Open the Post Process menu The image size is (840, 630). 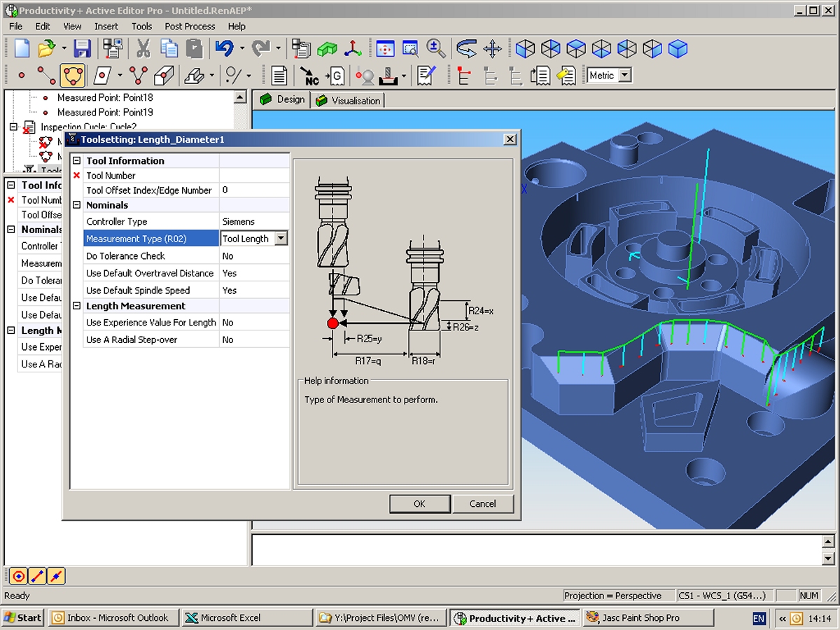(x=190, y=26)
